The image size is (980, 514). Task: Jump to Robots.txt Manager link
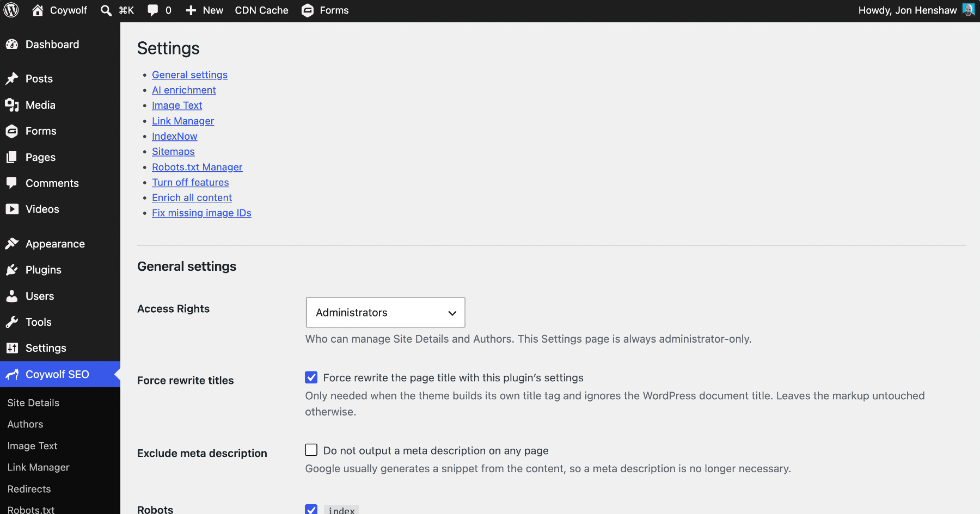click(197, 168)
